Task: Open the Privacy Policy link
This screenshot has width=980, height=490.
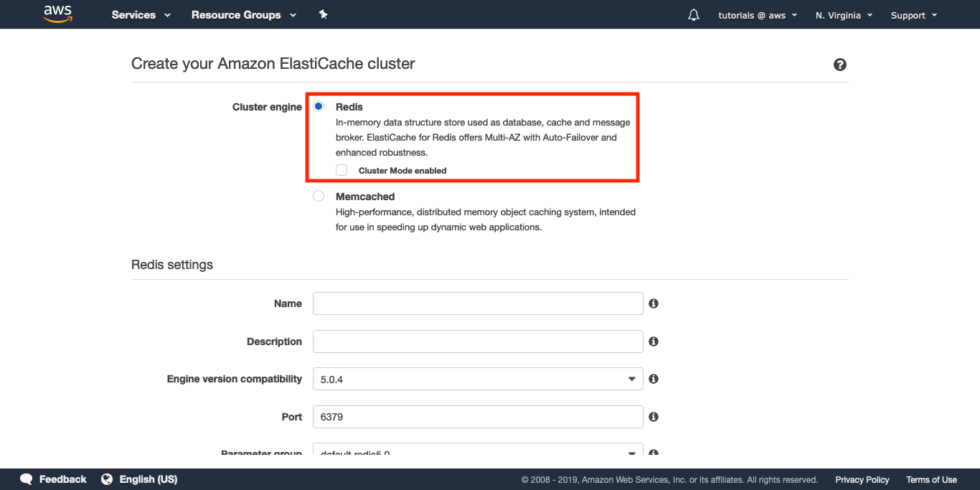Action: [862, 480]
